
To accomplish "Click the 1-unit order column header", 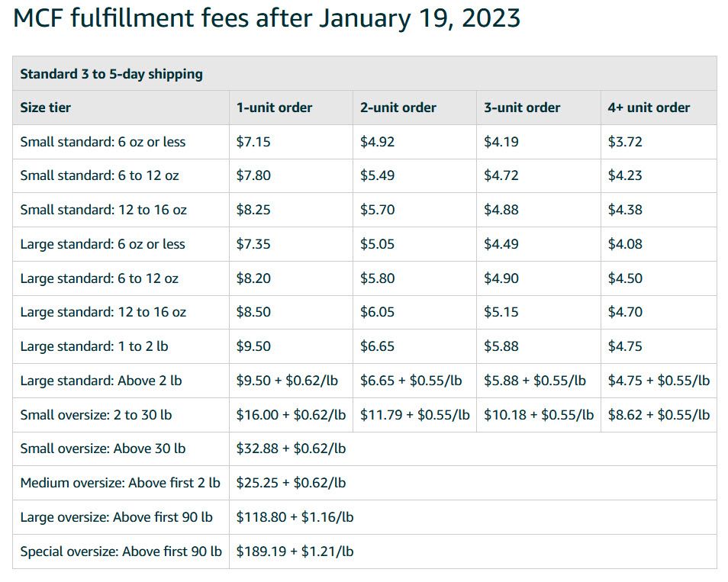I will [x=275, y=108].
